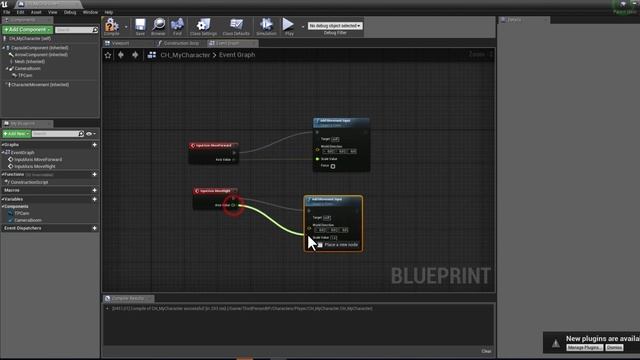Image resolution: width=640 pixels, height=360 pixels.
Task: Add a new macro with Macros plus icon
Action: [x=95, y=190]
